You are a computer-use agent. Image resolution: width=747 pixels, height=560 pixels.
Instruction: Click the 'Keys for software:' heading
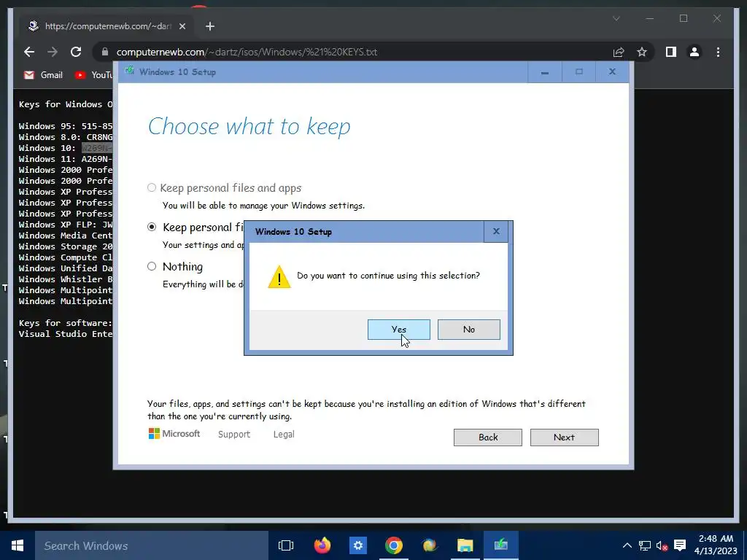65,323
